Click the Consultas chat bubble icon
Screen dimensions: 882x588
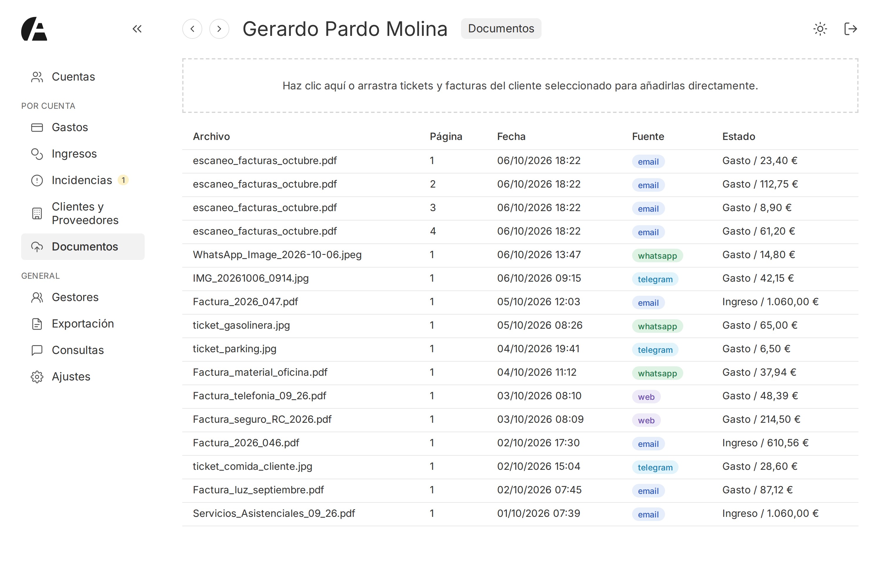click(x=37, y=350)
